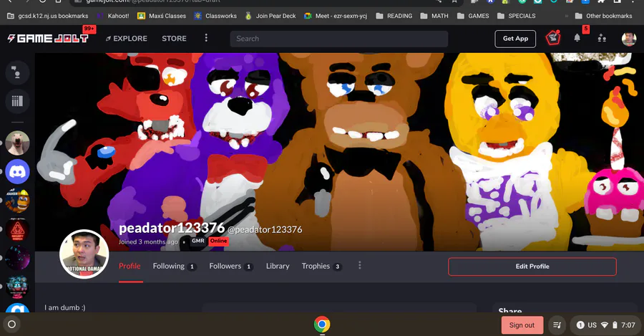Expand the MATH bookmarks folder
Viewport: 644px width, 336px height.
coord(434,16)
